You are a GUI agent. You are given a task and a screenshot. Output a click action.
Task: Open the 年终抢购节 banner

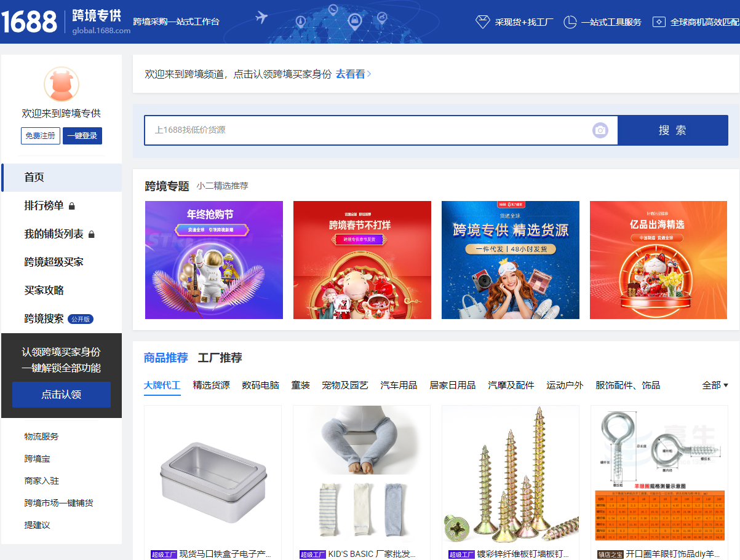coord(214,260)
